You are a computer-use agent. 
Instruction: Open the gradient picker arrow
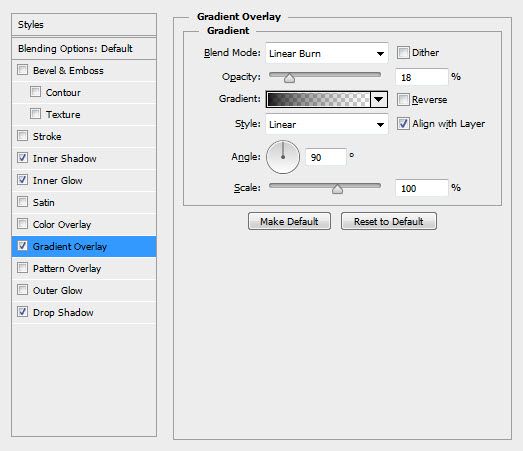point(379,99)
